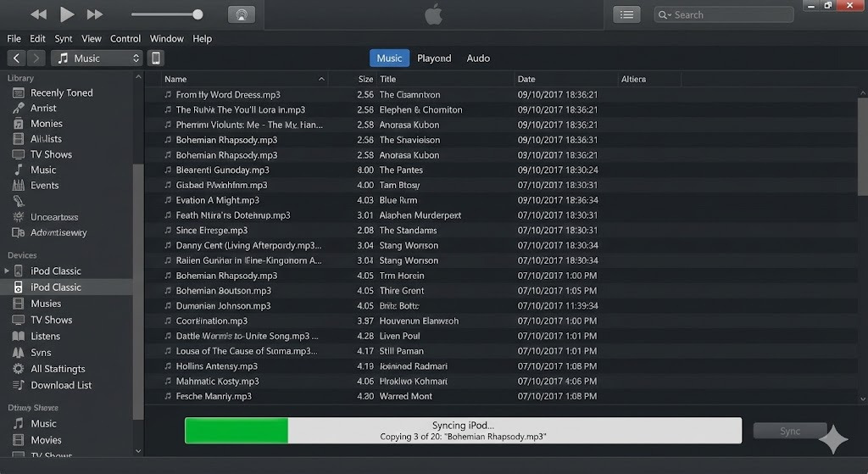Click title The Pantes

tap(401, 170)
